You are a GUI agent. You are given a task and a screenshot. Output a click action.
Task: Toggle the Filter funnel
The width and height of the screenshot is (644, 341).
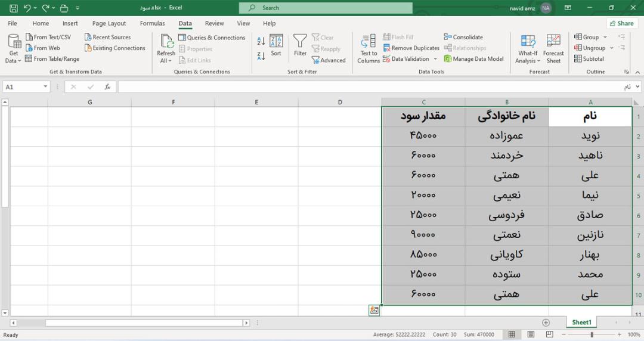300,45
